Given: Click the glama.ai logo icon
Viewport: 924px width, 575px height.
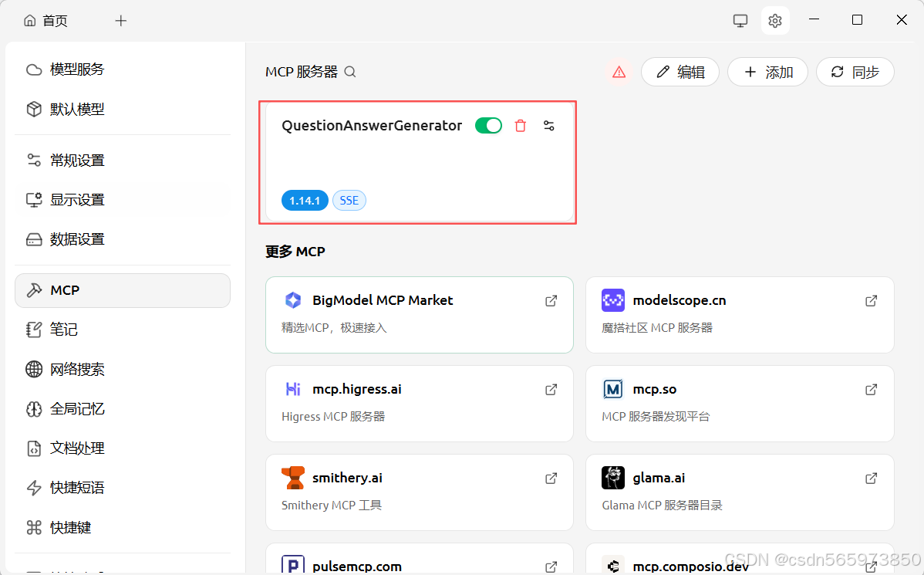Looking at the screenshot, I should pyautogui.click(x=613, y=478).
